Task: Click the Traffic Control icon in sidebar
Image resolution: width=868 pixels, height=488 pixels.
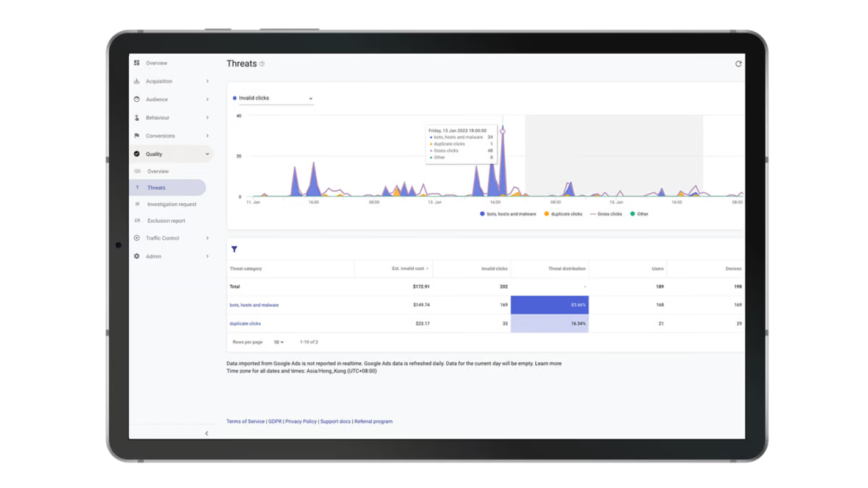Action: [x=137, y=238]
